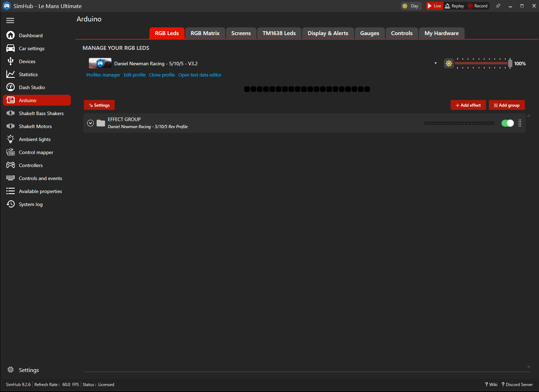The width and height of the screenshot is (539, 392).
Task: Adjust the brightness slider handle
Action: pyautogui.click(x=510, y=64)
